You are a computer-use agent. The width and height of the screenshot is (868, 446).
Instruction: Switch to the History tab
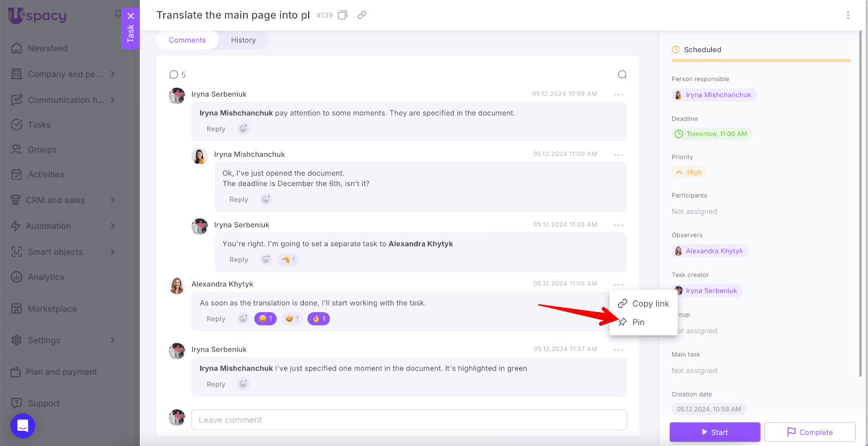coord(243,40)
